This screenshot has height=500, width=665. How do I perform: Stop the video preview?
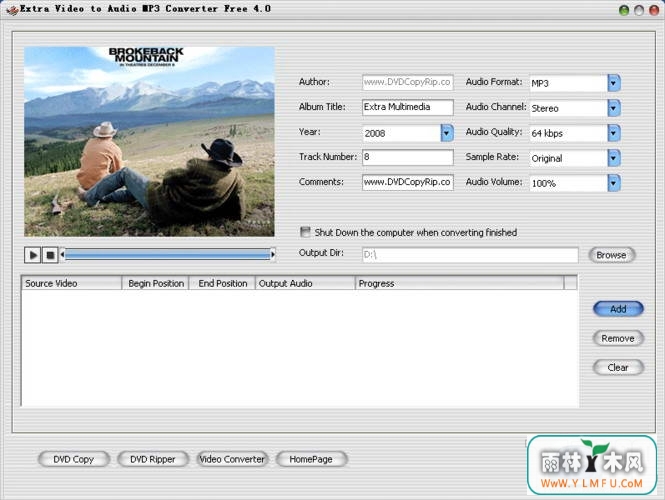click(50, 255)
